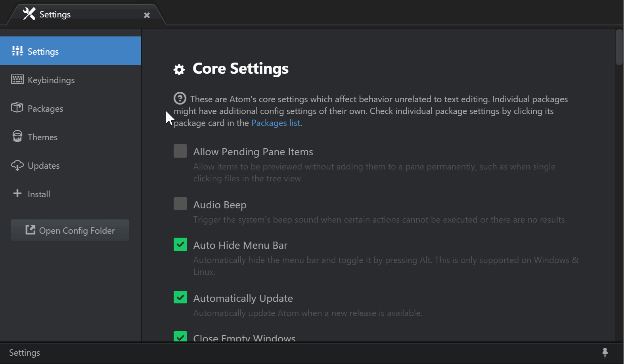The image size is (624, 364).
Task: Click the Themes paint bucket icon
Action: pos(17,137)
